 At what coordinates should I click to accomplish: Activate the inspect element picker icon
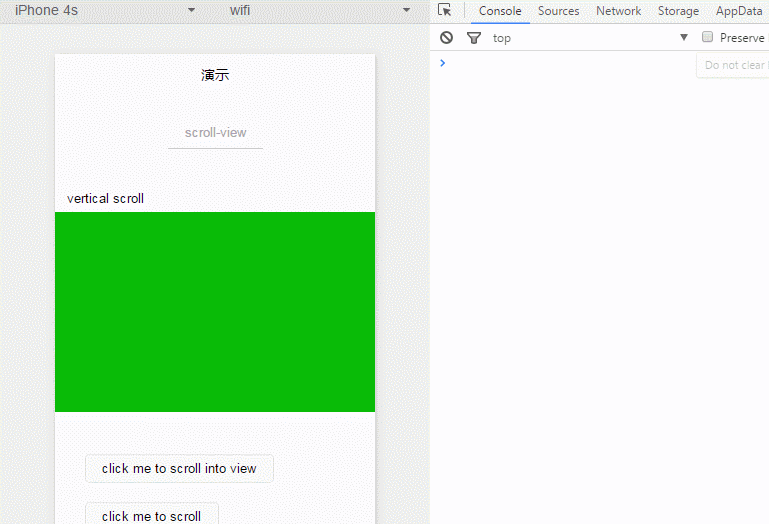(x=445, y=11)
